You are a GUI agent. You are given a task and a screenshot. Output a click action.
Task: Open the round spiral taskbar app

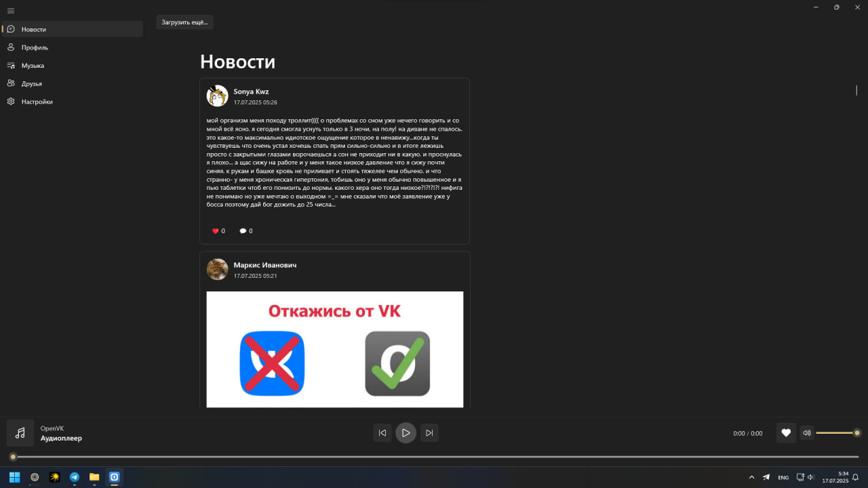[x=35, y=477]
